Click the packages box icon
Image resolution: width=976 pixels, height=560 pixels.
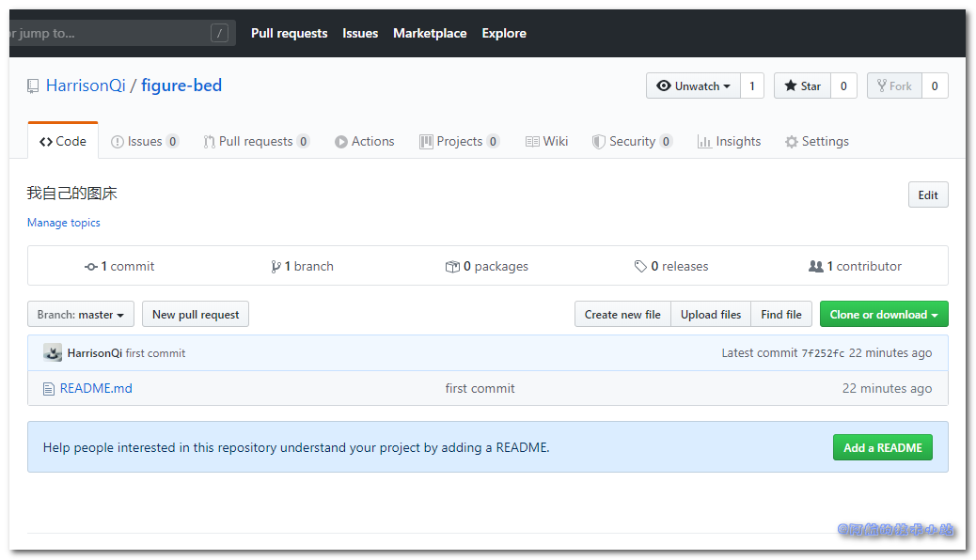(x=452, y=267)
